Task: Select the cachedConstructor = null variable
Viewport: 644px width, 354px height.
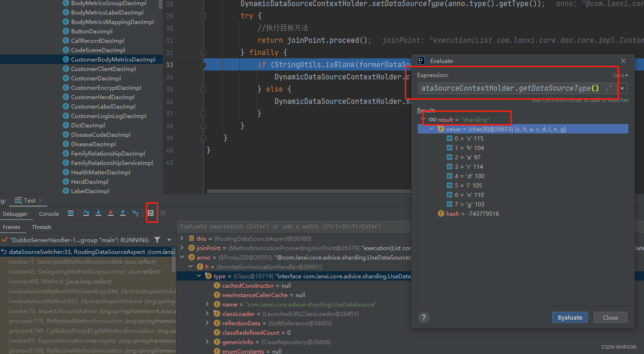Action: tap(257, 285)
